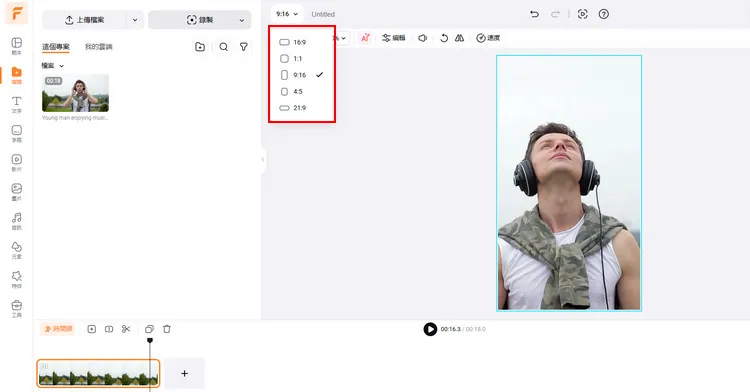750x392 pixels.
Task: Add a new scene with the plus button
Action: point(184,373)
